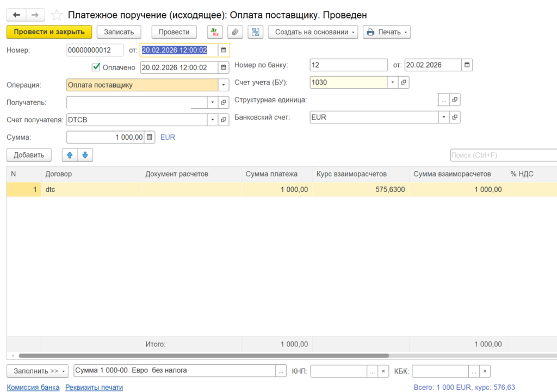Open the Создать на основании menu
Image resolution: width=557 pixels, height=392 pixels.
coord(312,32)
